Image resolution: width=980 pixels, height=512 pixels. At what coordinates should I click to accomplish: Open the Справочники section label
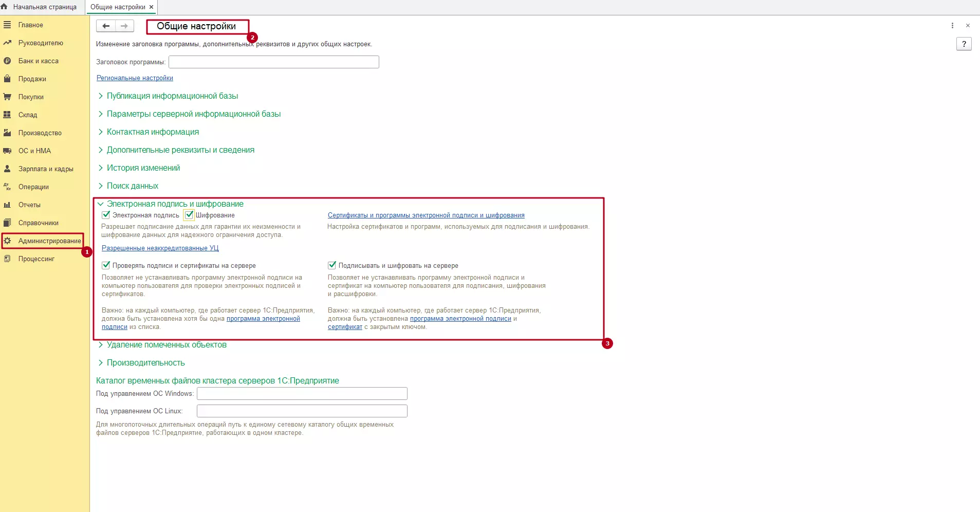(39, 223)
